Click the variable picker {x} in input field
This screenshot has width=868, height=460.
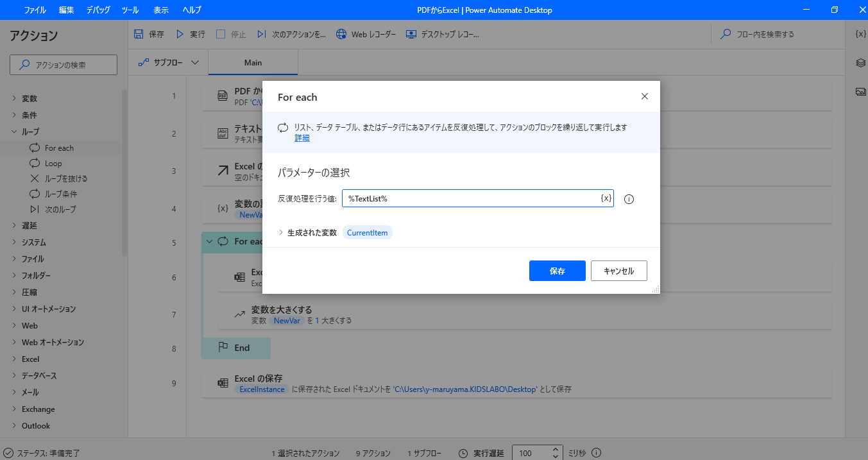click(606, 198)
